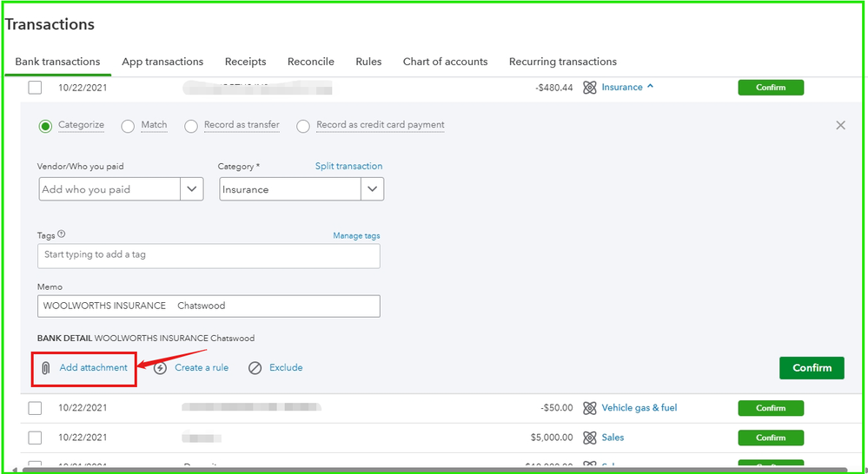Select Record as transfer radio option

191,126
